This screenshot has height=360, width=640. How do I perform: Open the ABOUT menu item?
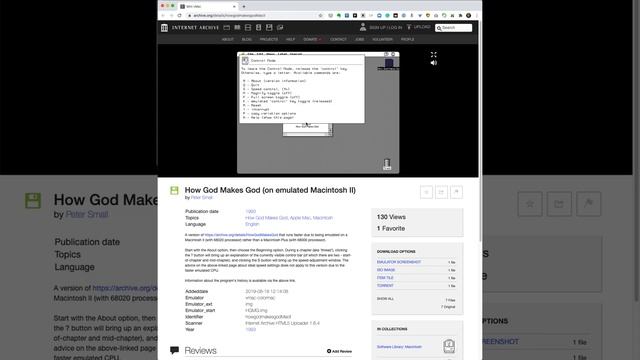pyautogui.click(x=227, y=40)
